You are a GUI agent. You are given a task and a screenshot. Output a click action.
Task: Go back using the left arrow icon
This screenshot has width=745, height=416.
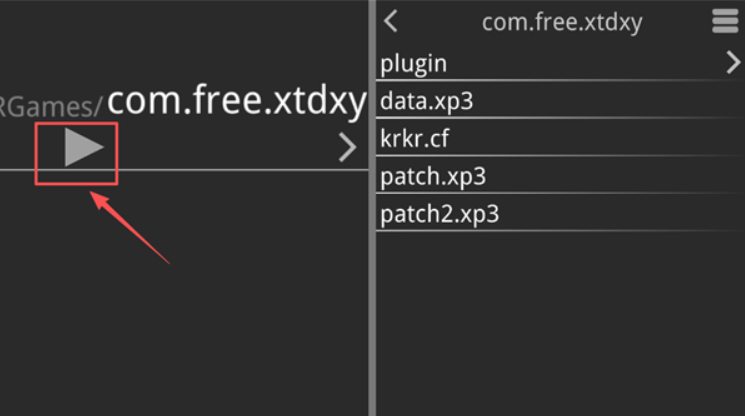(x=391, y=21)
